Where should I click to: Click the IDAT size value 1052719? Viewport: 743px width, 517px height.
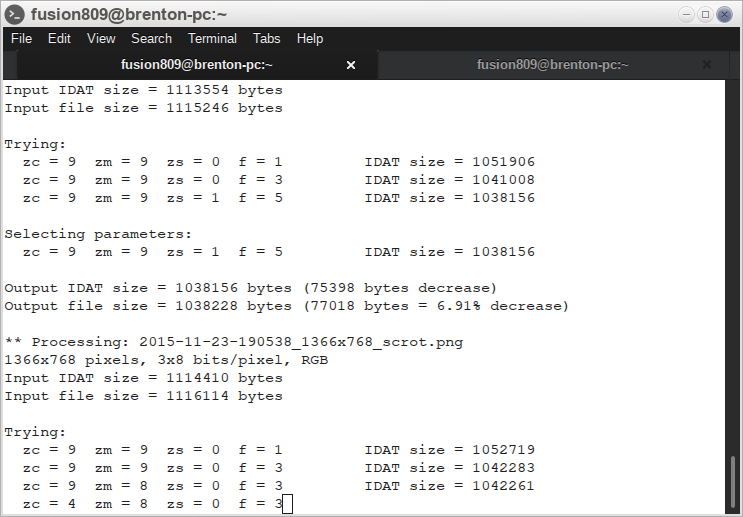coord(503,450)
